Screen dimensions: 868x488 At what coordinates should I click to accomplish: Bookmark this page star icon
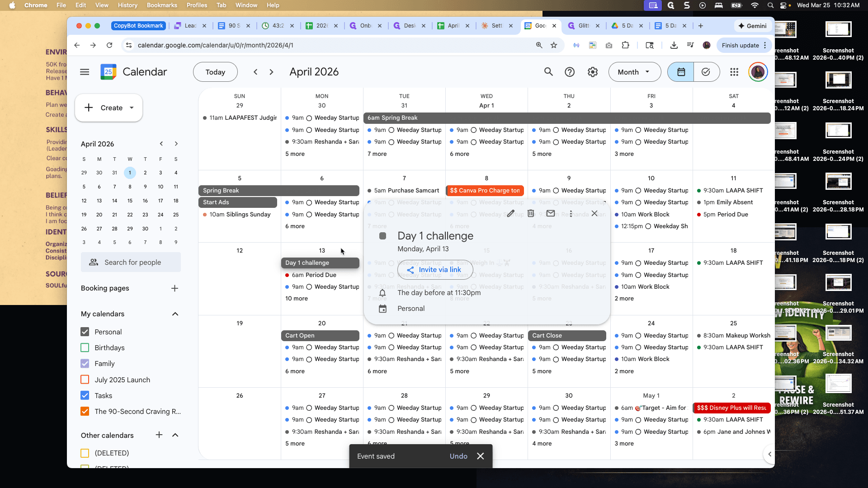click(x=554, y=45)
